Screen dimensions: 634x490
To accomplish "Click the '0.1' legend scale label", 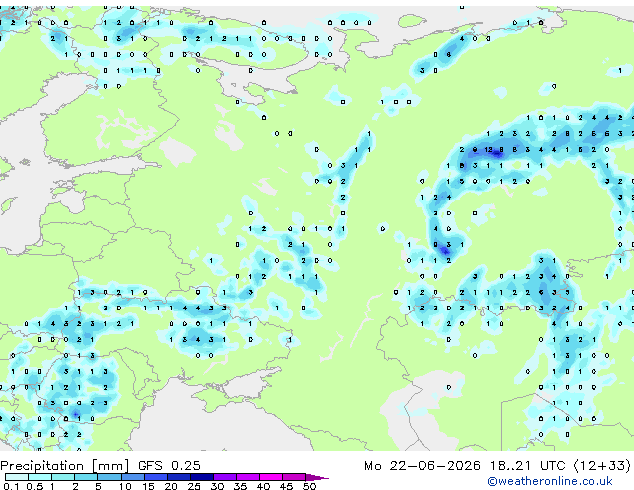I will (x=11, y=486).
